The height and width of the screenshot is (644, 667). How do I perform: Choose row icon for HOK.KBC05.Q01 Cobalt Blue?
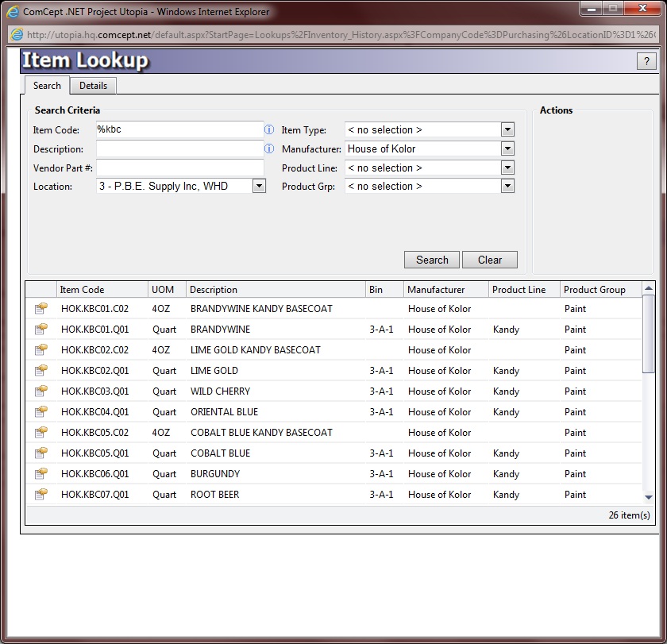click(40, 453)
